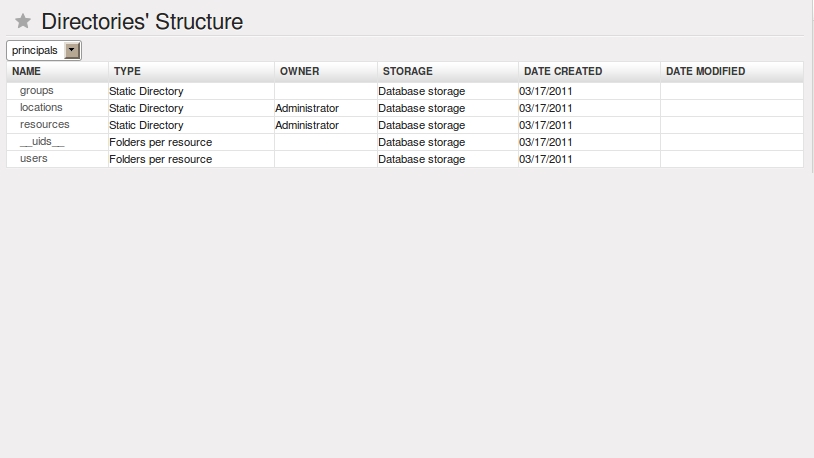This screenshot has width=814, height=458.
Task: Click Static Directory type in groups row
Action: point(146,91)
